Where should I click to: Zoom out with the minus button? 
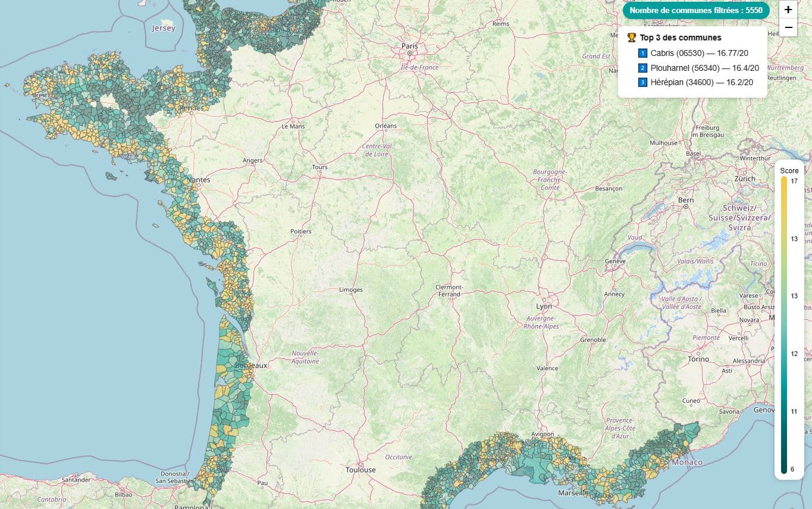[788, 27]
